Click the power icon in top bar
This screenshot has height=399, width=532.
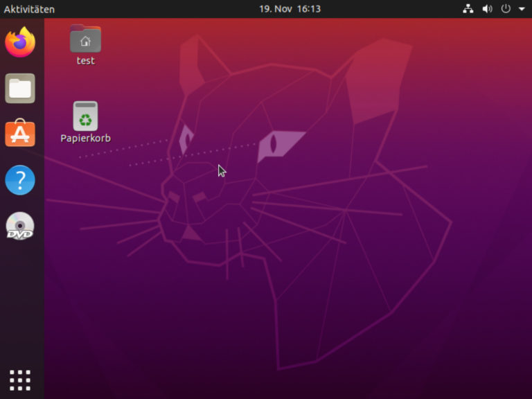tap(506, 9)
